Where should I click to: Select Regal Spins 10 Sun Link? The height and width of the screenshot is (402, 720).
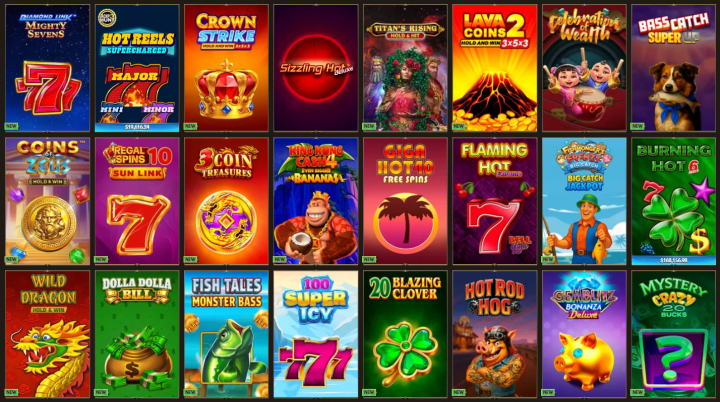click(137, 201)
